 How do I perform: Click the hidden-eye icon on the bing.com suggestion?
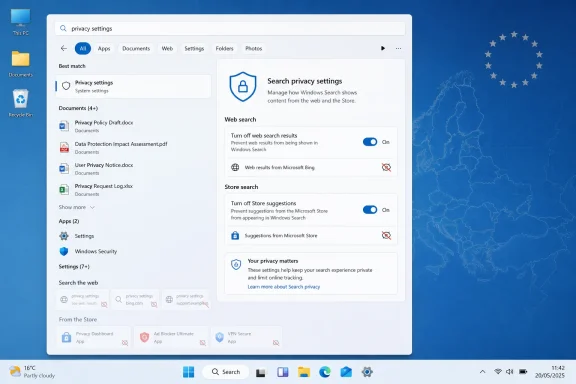(x=154, y=304)
